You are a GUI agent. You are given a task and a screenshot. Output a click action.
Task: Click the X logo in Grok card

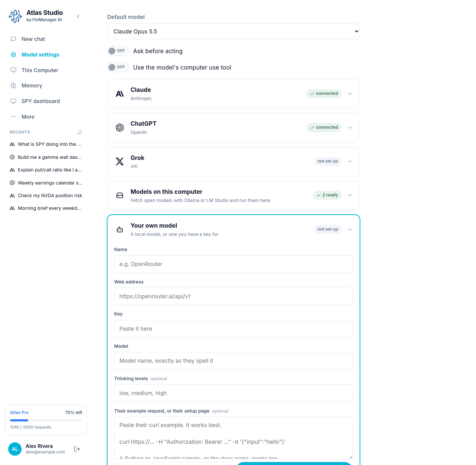pyautogui.click(x=120, y=161)
